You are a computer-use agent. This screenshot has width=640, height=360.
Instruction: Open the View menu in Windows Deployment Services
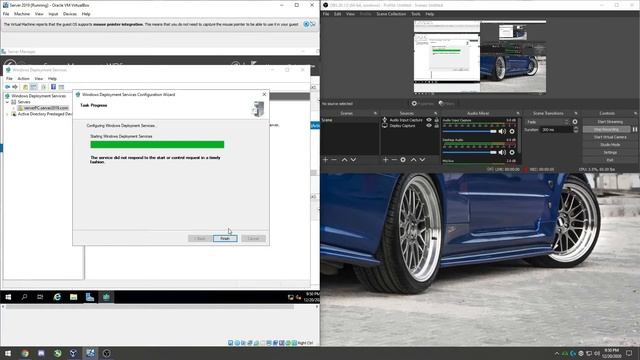(39, 78)
